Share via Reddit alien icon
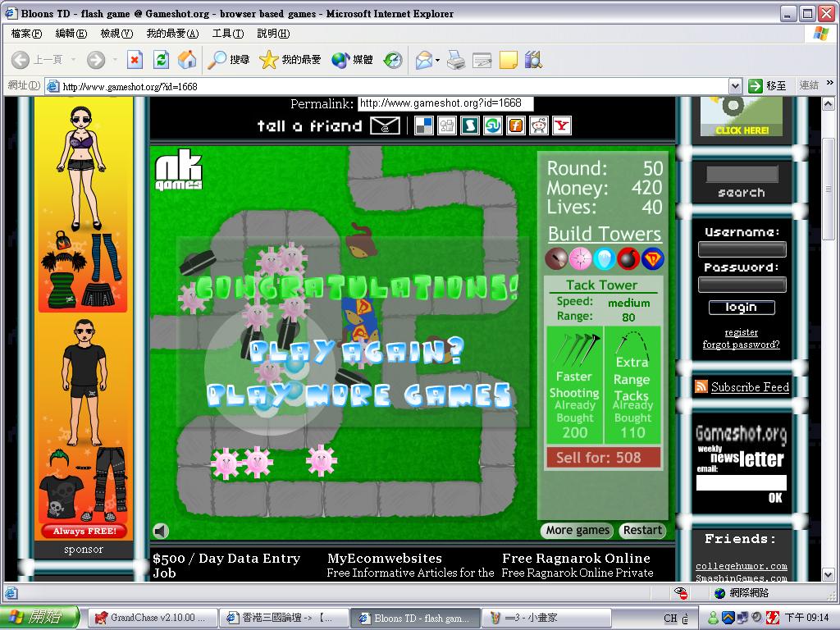Screen dimensions: 840x630 (x=538, y=126)
